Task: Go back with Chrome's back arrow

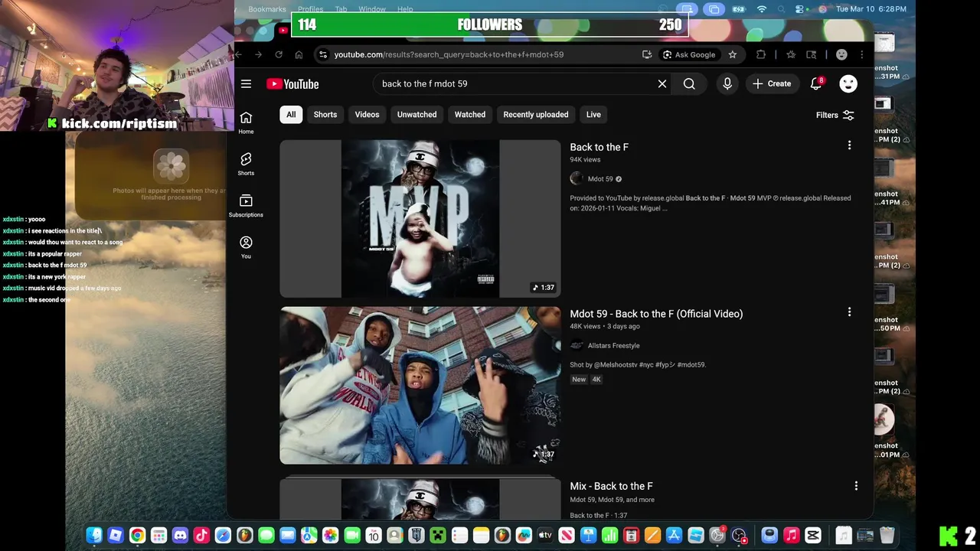Action: pos(238,54)
